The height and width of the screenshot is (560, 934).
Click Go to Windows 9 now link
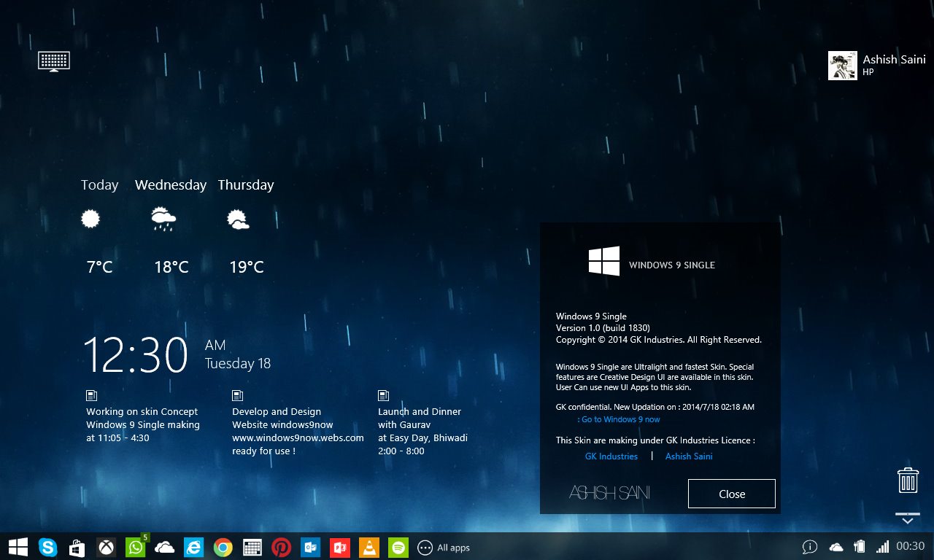click(x=620, y=419)
